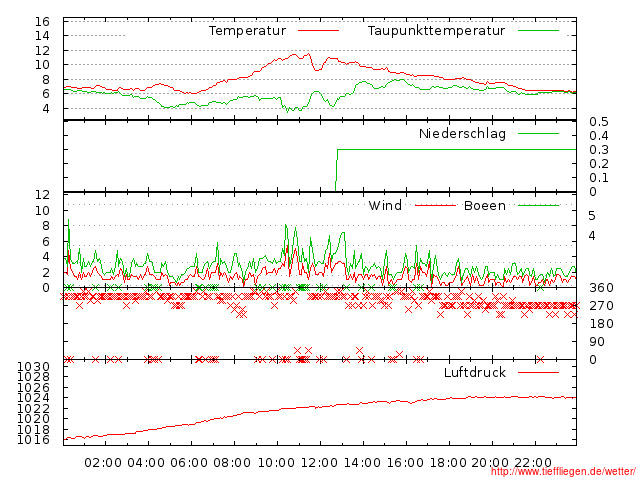Click the 14 temperature axis label
The width and height of the screenshot is (640, 480).
click(42, 36)
